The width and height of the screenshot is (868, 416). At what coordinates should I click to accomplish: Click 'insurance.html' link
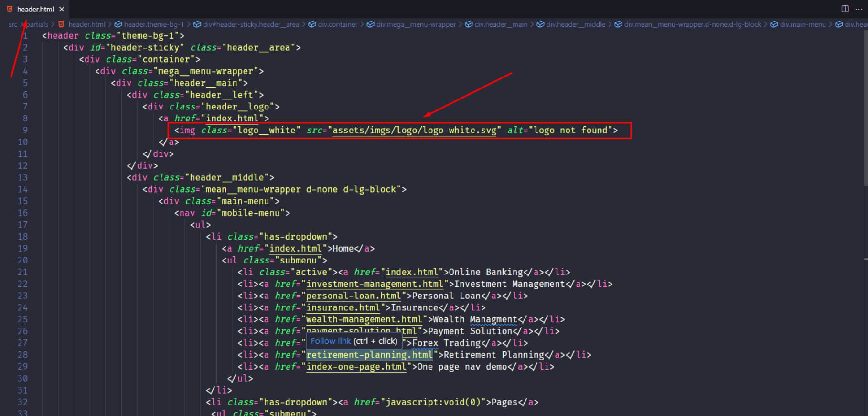pyautogui.click(x=343, y=307)
